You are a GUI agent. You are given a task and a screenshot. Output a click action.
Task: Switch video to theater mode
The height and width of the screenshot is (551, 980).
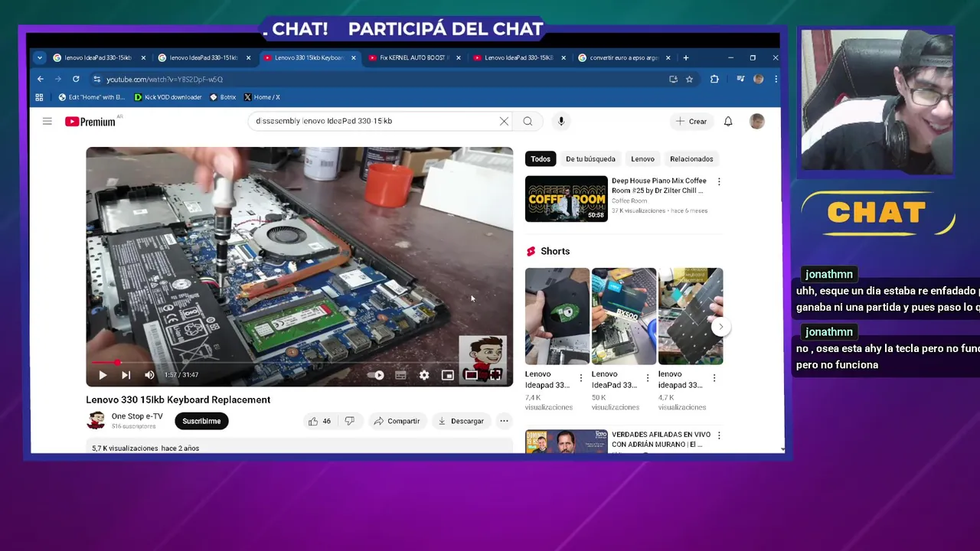(471, 375)
